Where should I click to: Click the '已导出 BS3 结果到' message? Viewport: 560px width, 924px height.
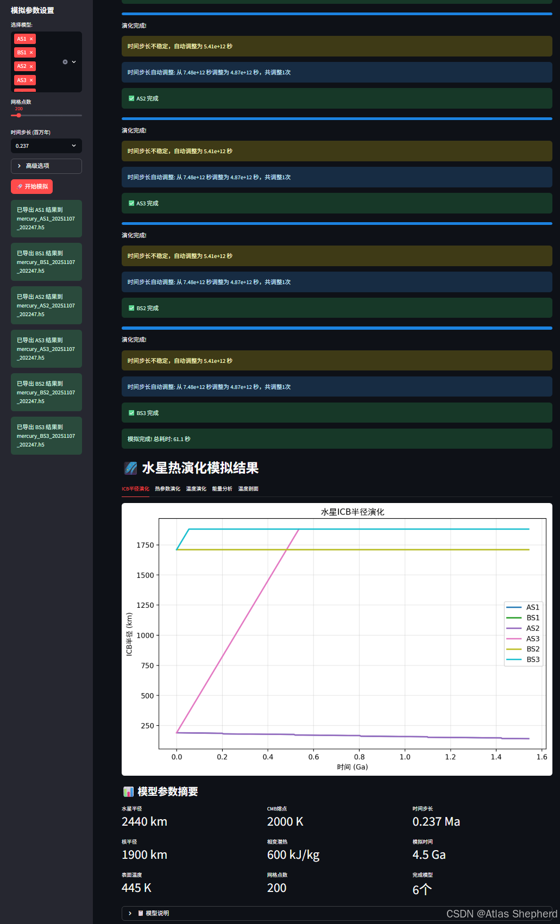(46, 436)
